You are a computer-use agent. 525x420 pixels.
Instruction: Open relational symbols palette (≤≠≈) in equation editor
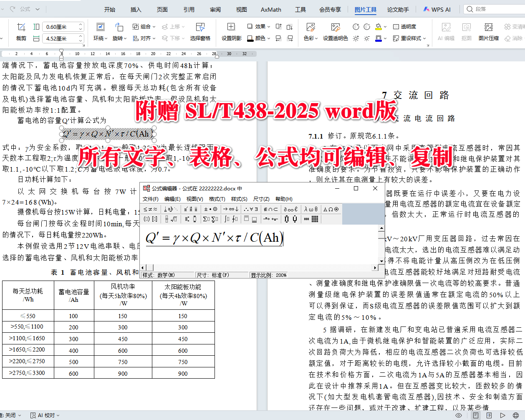(150, 209)
